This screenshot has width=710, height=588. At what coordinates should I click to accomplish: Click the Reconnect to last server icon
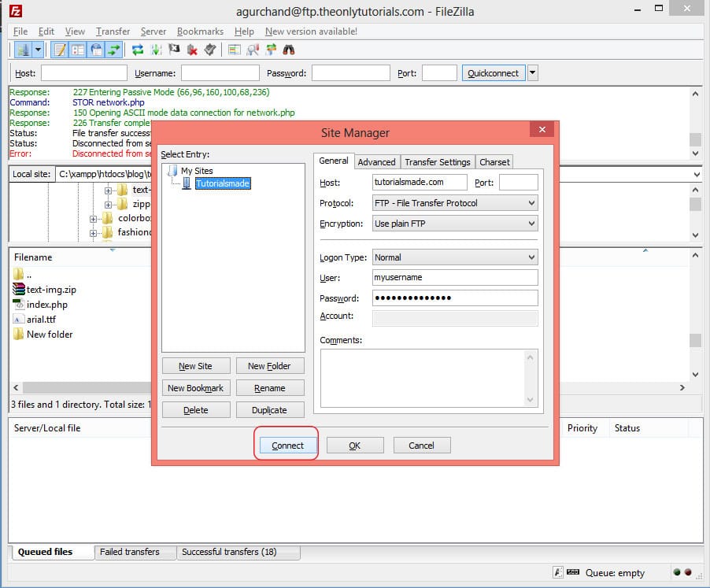coord(210,50)
